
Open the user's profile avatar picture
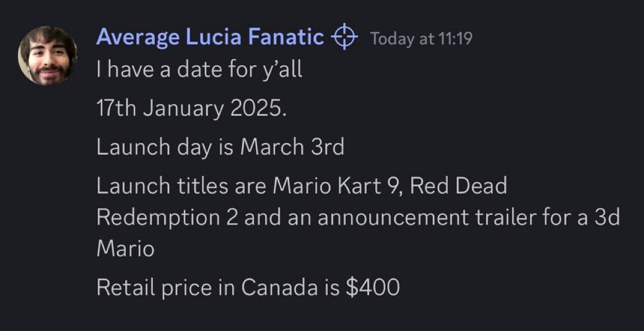[x=47, y=56]
